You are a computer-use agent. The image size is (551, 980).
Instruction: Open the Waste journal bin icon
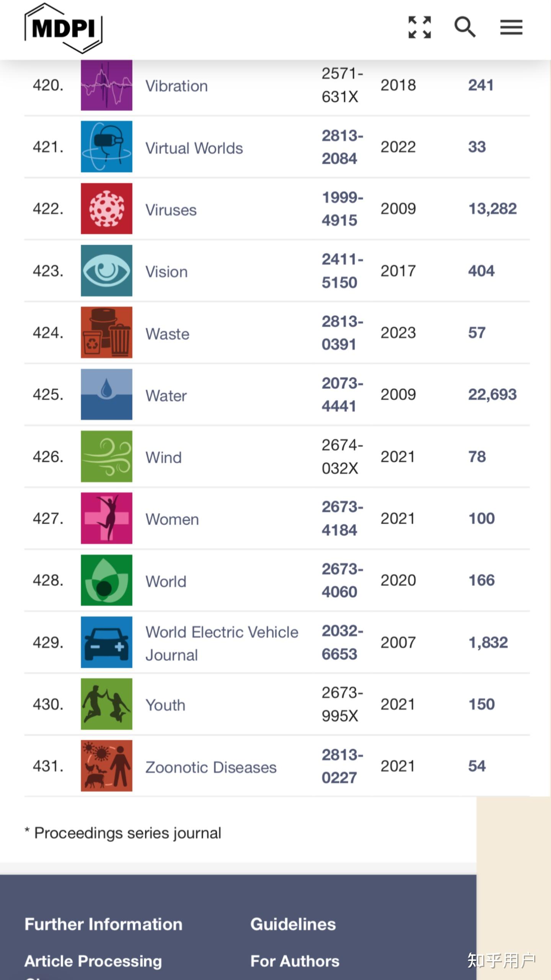[106, 332]
